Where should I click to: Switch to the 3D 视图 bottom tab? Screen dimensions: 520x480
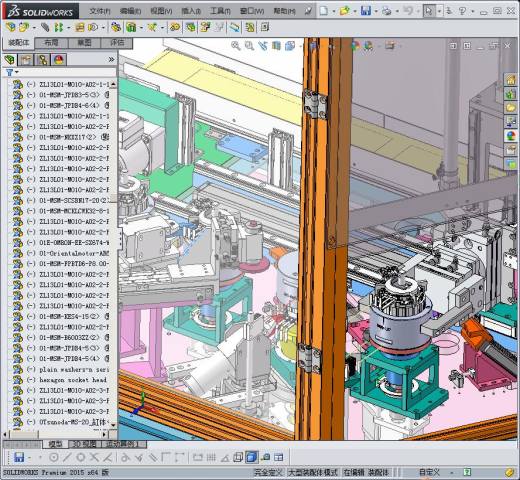(85, 444)
